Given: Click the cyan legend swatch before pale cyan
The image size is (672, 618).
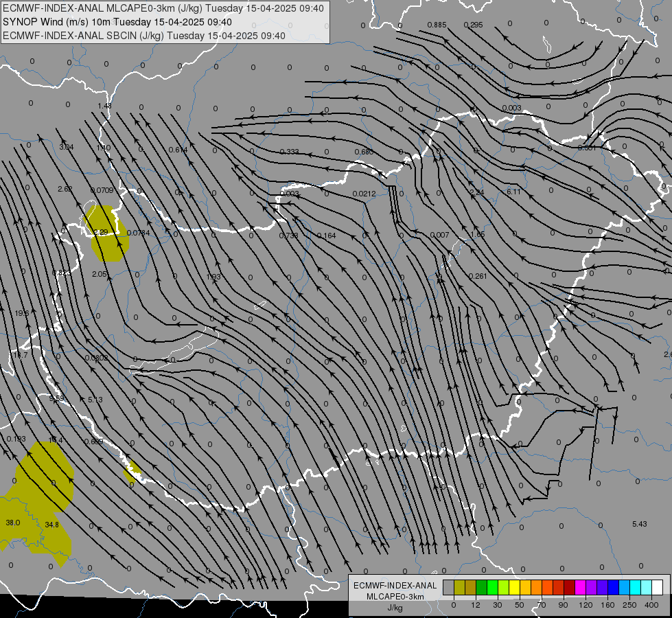Looking at the screenshot, I should pos(635,588).
